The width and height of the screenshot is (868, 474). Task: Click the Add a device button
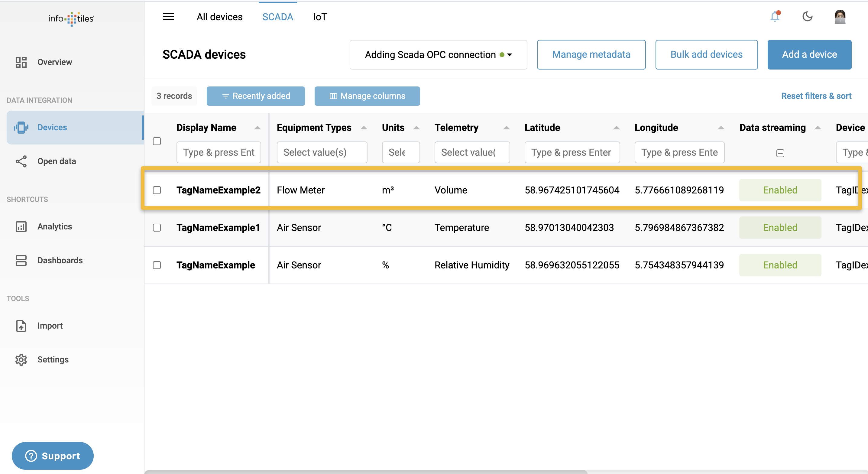[x=809, y=55]
